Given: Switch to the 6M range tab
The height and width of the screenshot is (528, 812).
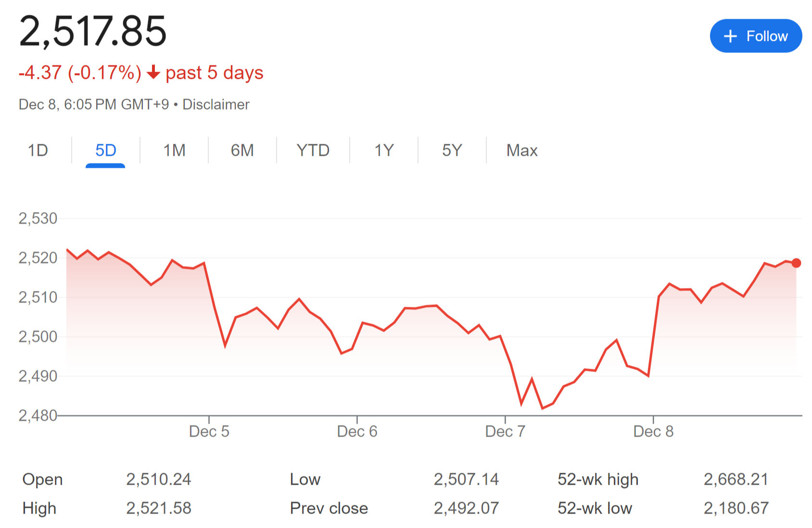Looking at the screenshot, I should pyautogui.click(x=242, y=151).
